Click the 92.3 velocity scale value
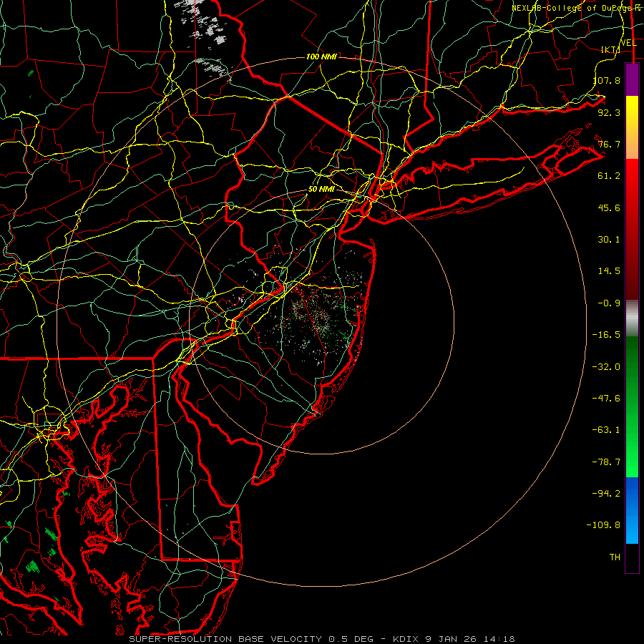644x644 pixels. [609, 112]
